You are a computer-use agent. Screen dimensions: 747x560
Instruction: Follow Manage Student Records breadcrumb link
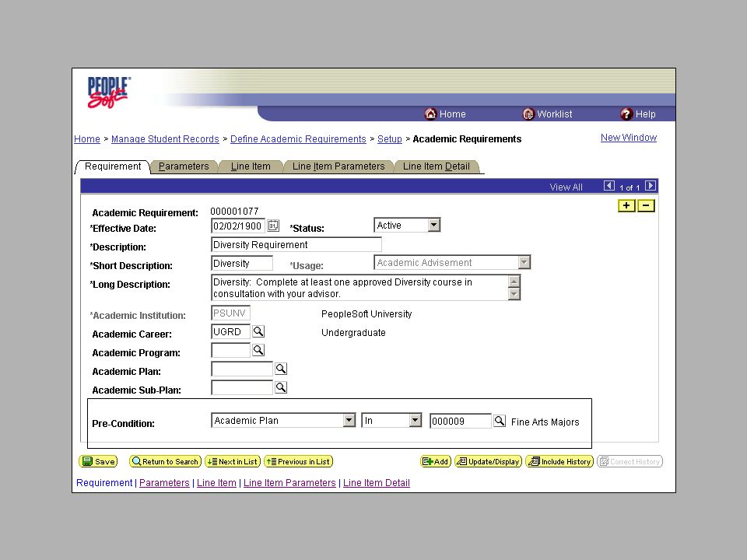pos(165,139)
